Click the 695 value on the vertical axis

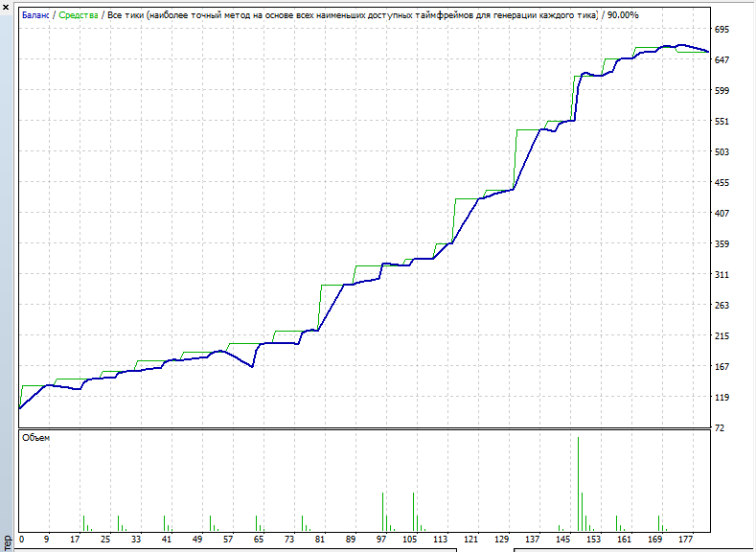pyautogui.click(x=722, y=30)
